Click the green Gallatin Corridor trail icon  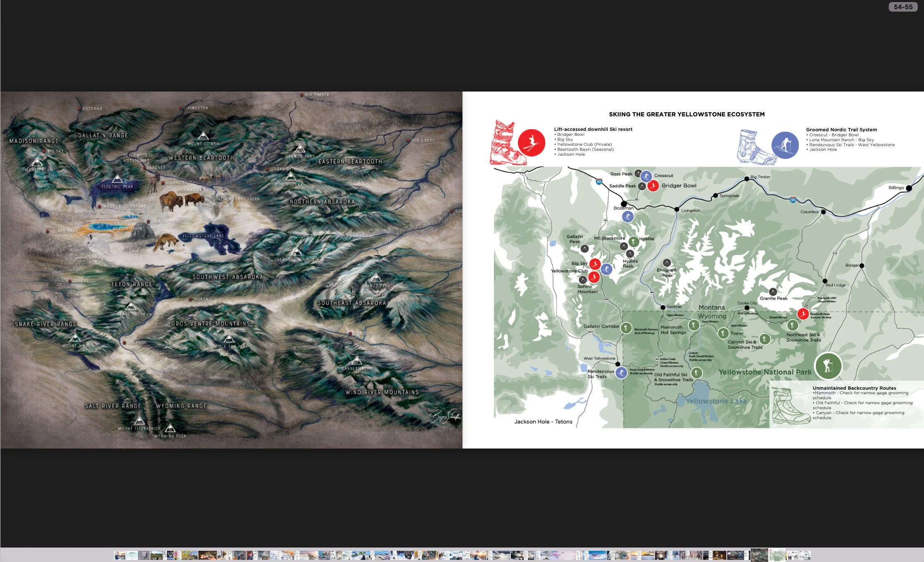(626, 328)
